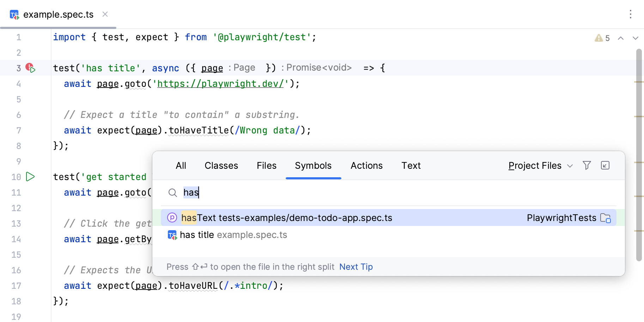Click the Next Tip link
This screenshot has width=644, height=322.
coord(356,267)
